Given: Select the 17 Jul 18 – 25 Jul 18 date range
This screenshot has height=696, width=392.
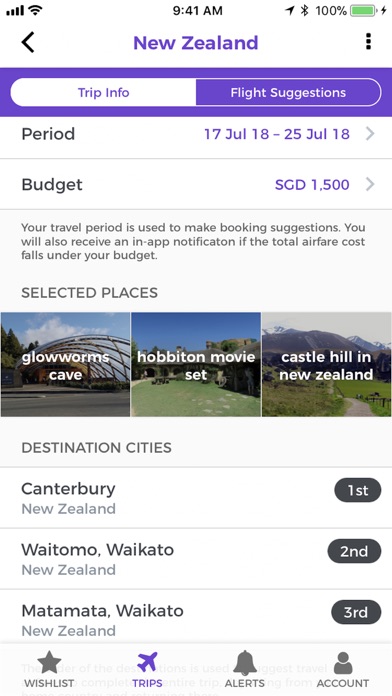Looking at the screenshot, I should (x=277, y=134).
